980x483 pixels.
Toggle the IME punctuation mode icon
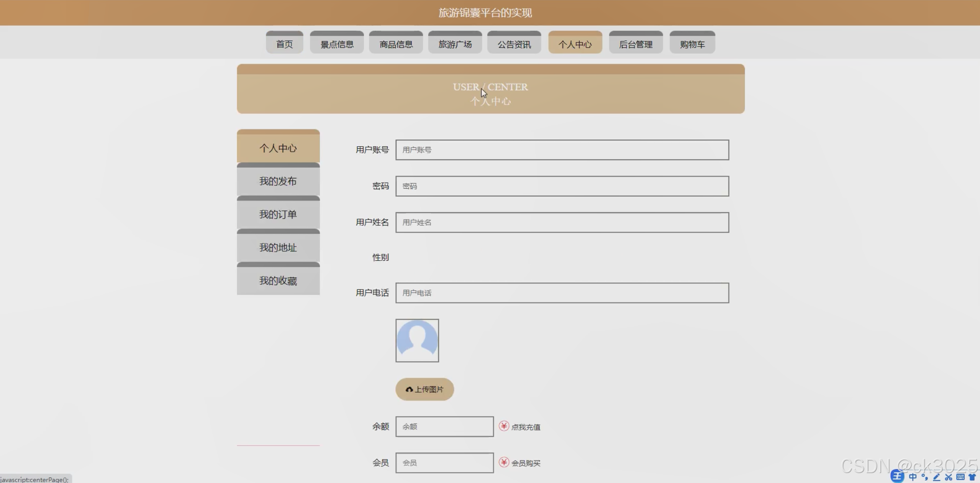click(924, 477)
